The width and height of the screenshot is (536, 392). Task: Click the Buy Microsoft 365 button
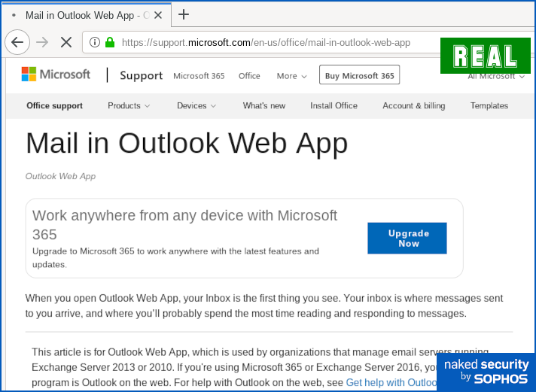pos(359,76)
